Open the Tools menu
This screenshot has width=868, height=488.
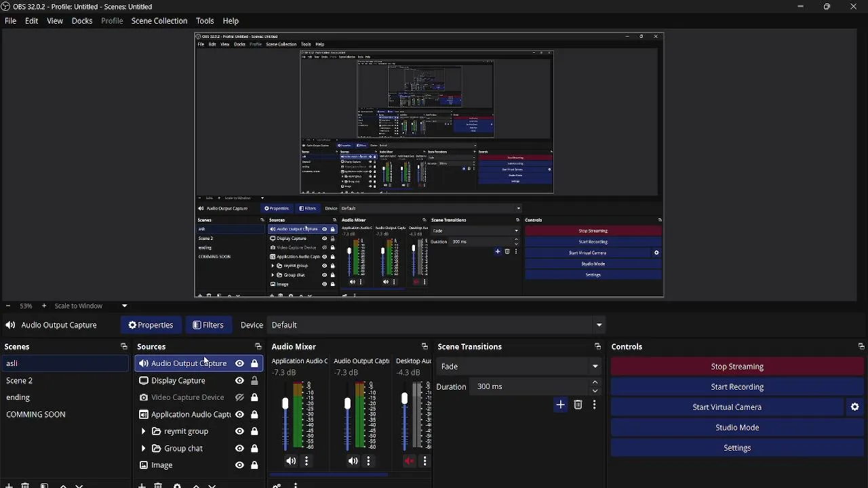[x=205, y=21]
